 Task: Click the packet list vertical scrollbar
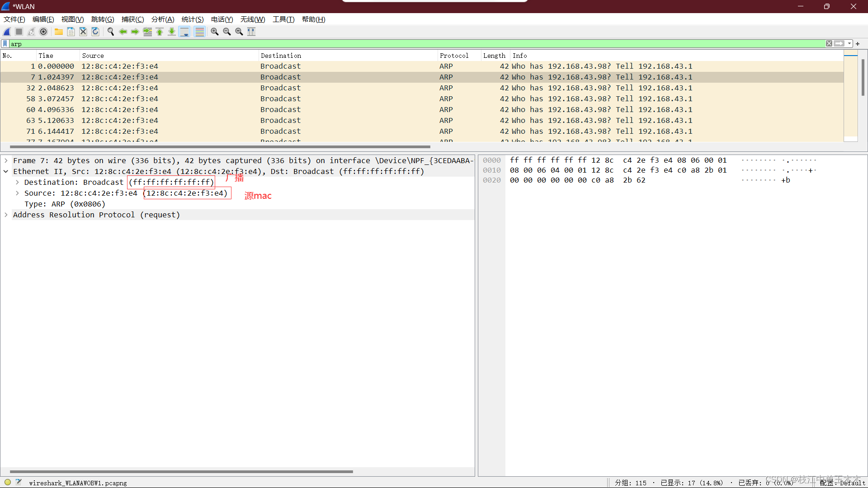[863, 78]
